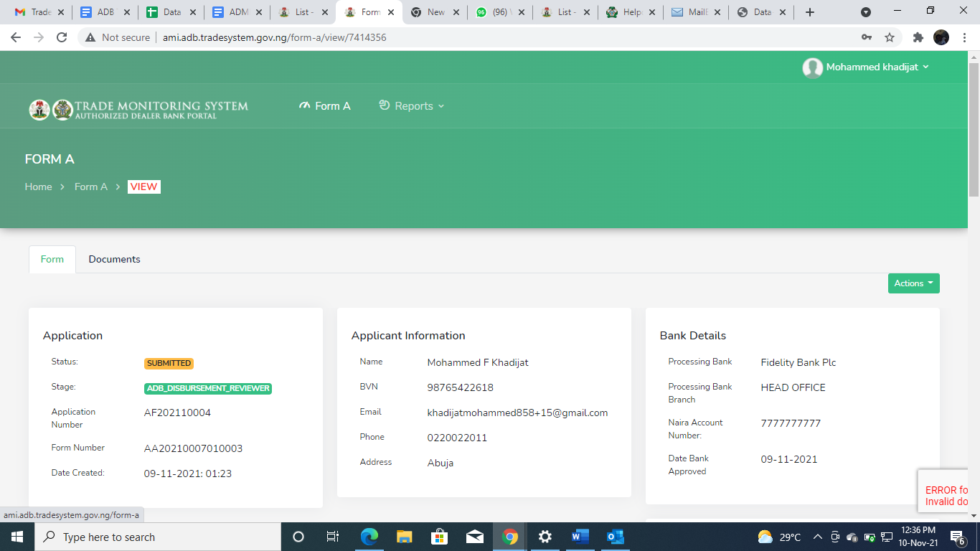980x551 pixels.
Task: Open the weather 29°C widget
Action: click(x=779, y=537)
